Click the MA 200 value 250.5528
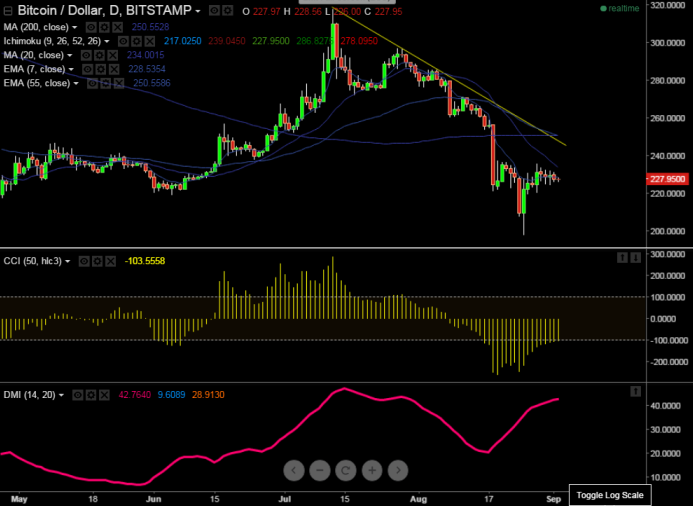 click(x=150, y=27)
